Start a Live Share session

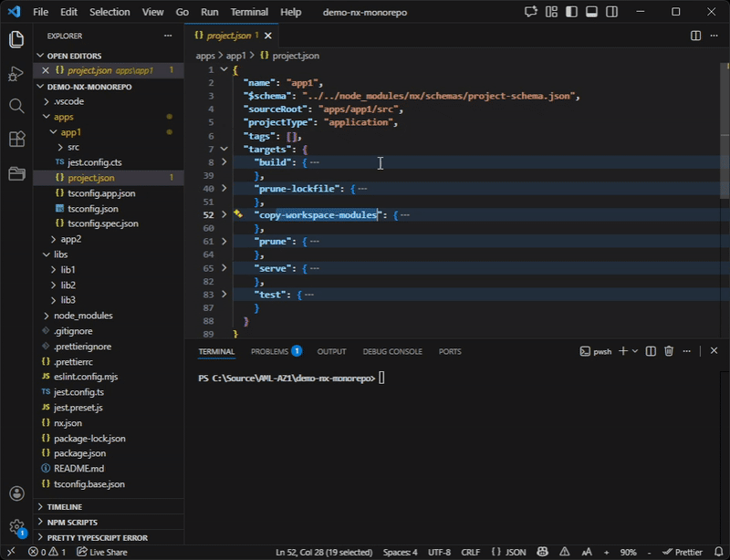pos(102,552)
